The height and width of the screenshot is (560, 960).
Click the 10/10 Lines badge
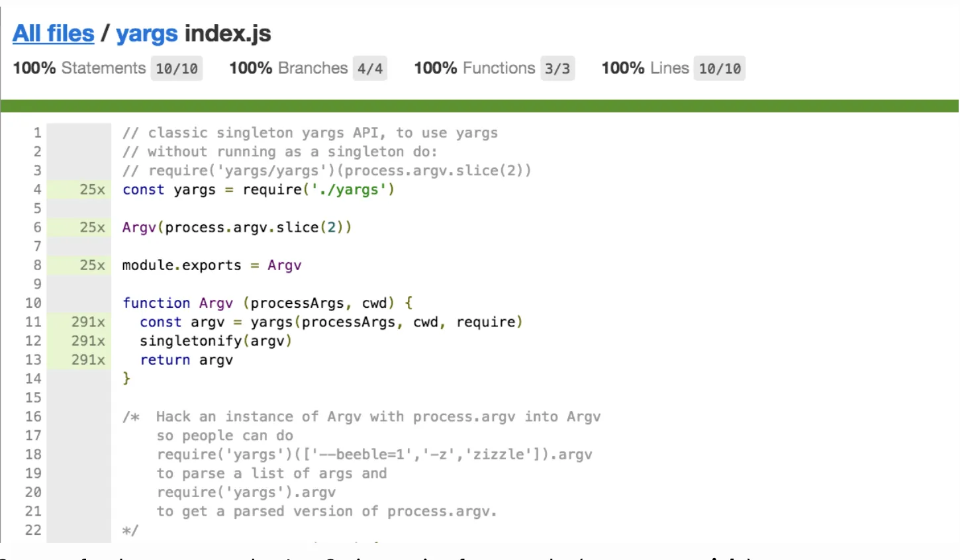click(x=719, y=69)
